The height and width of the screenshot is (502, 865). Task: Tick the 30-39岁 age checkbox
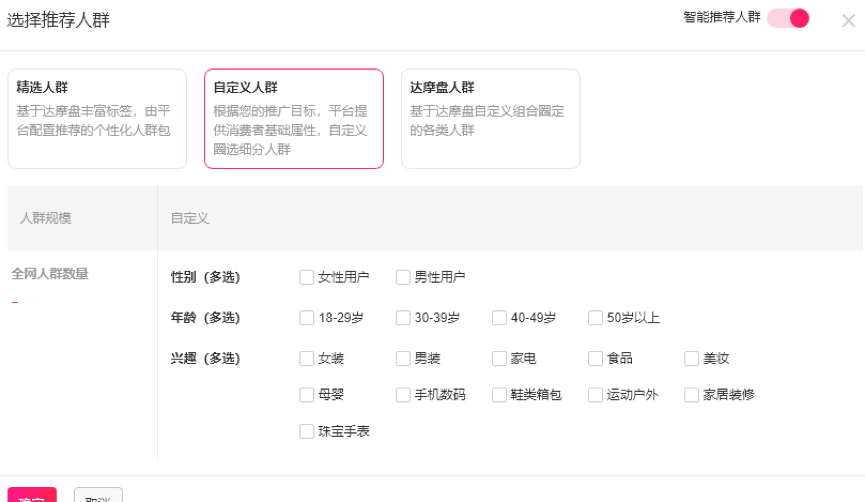403,318
